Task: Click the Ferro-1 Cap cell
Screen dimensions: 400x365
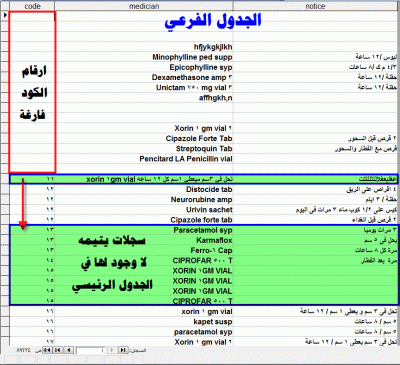Action: (144, 250)
